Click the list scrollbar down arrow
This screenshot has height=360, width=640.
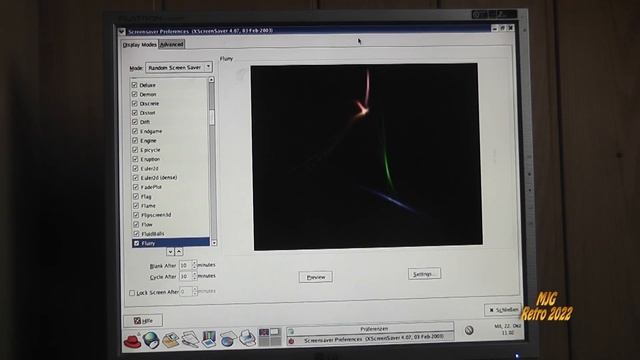[x=214, y=243]
